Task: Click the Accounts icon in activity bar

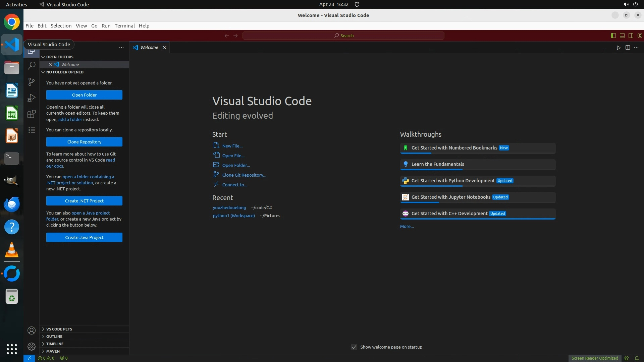Action: point(32,330)
